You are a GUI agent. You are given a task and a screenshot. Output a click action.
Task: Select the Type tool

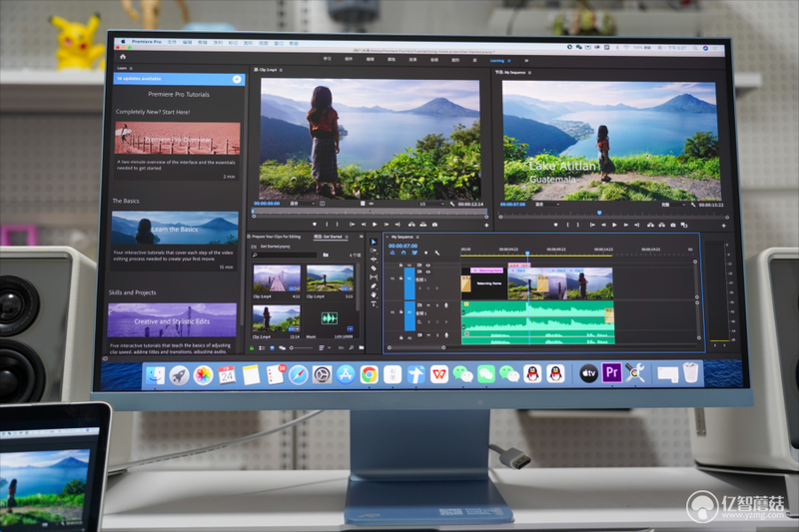(x=374, y=303)
